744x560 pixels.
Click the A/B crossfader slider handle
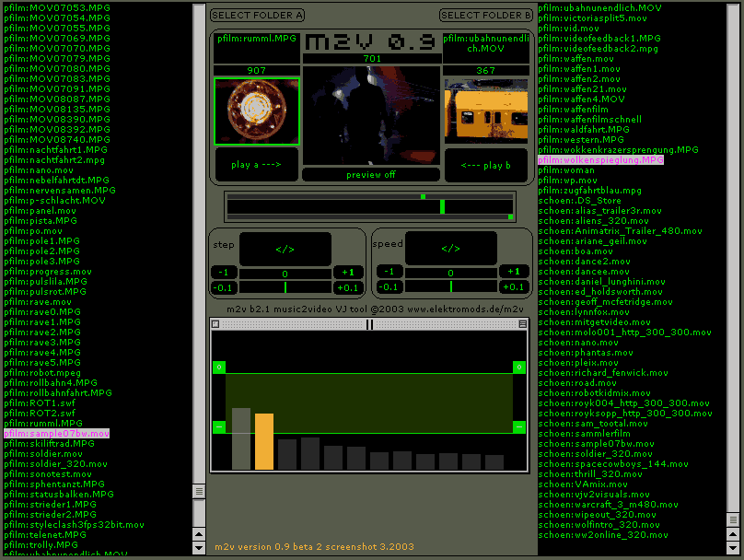[443, 207]
